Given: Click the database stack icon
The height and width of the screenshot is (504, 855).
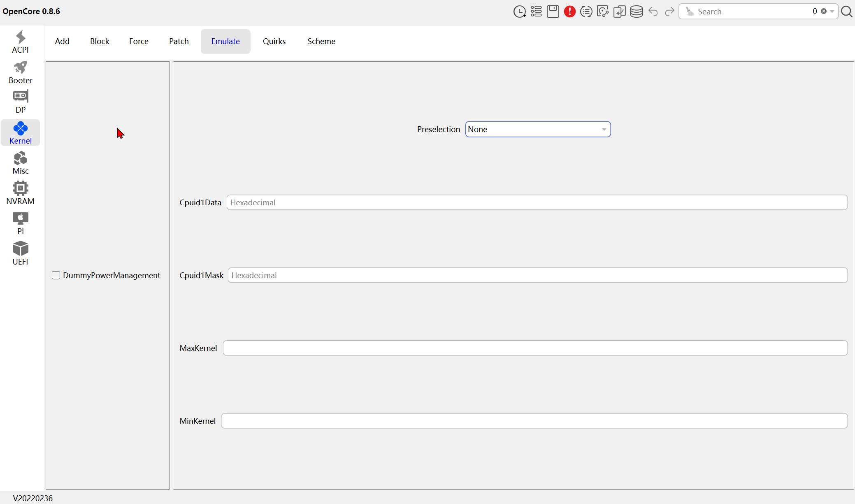Looking at the screenshot, I should pyautogui.click(x=636, y=12).
